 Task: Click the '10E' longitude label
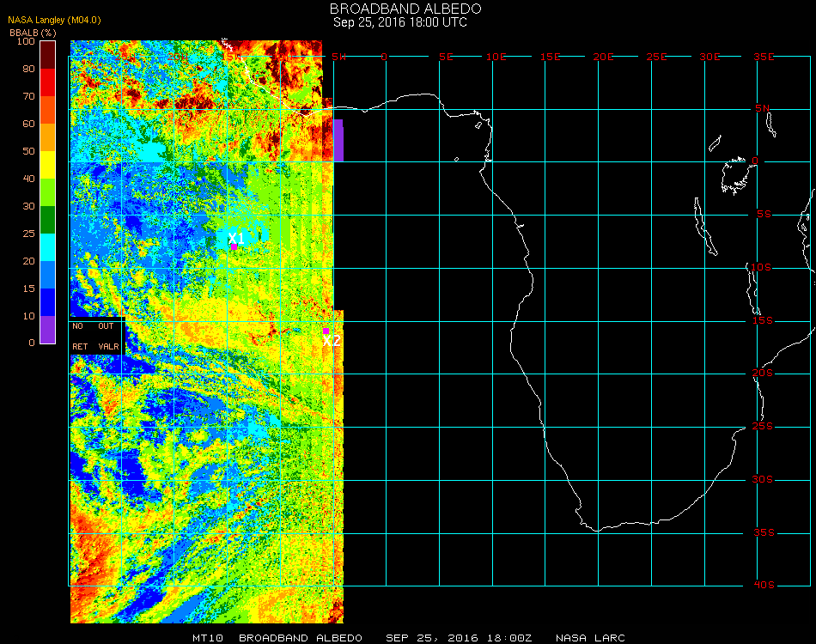tap(496, 57)
